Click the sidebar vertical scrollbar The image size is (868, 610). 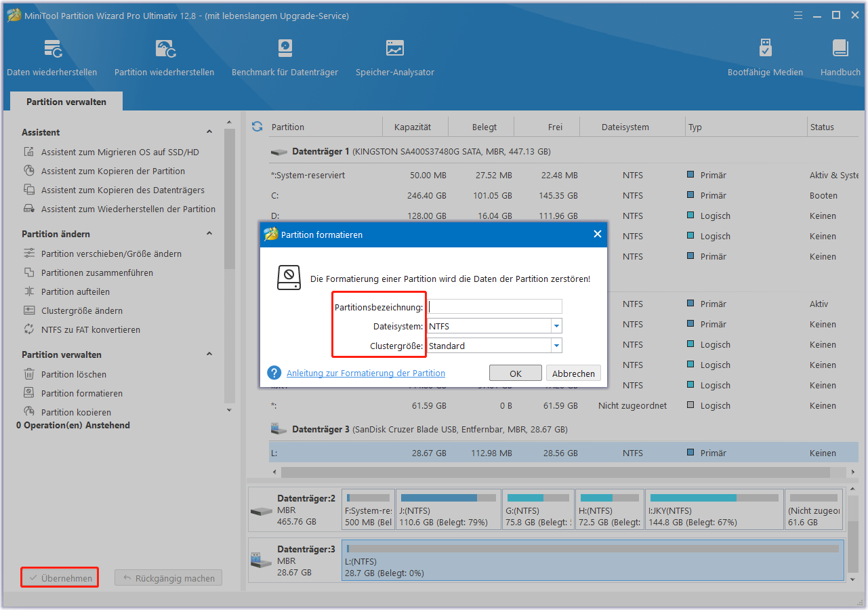click(x=230, y=200)
